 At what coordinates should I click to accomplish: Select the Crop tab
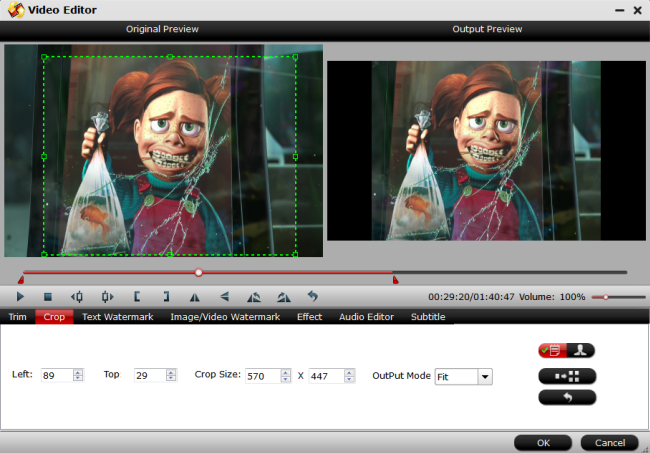[54, 317]
